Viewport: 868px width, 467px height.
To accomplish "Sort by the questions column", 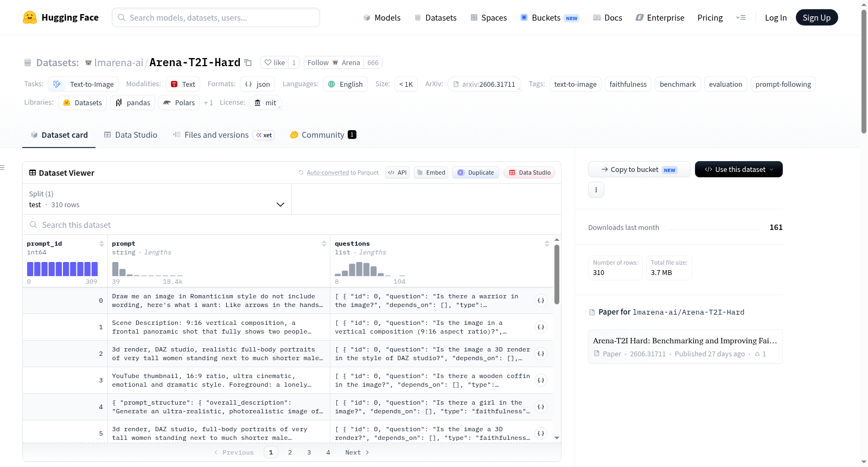I will pos(547,244).
